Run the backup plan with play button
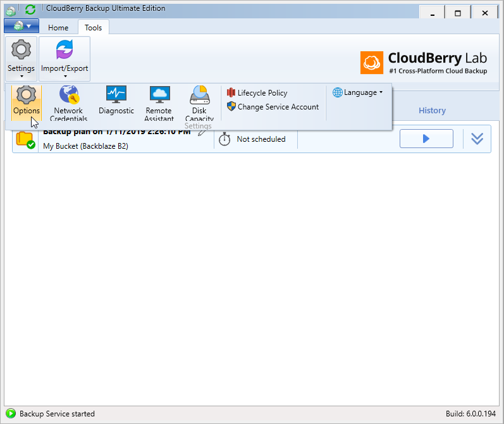The width and height of the screenshot is (504, 424). [x=426, y=139]
